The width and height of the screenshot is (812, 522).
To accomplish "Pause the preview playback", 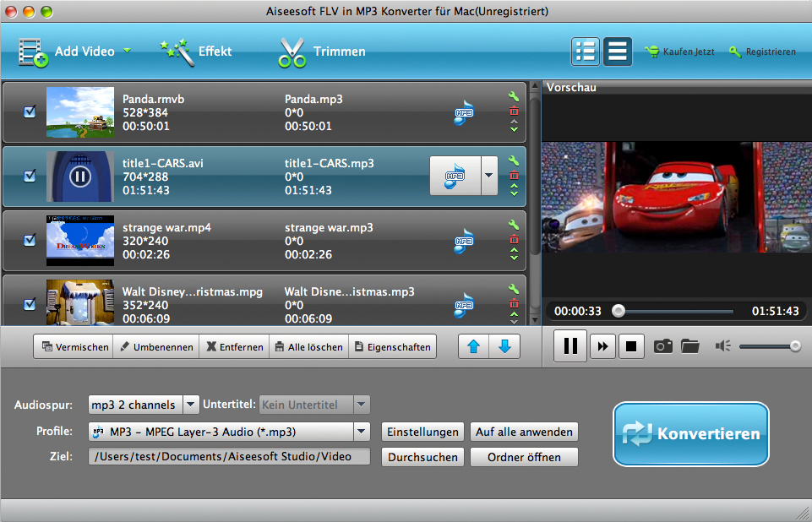I will (570, 346).
